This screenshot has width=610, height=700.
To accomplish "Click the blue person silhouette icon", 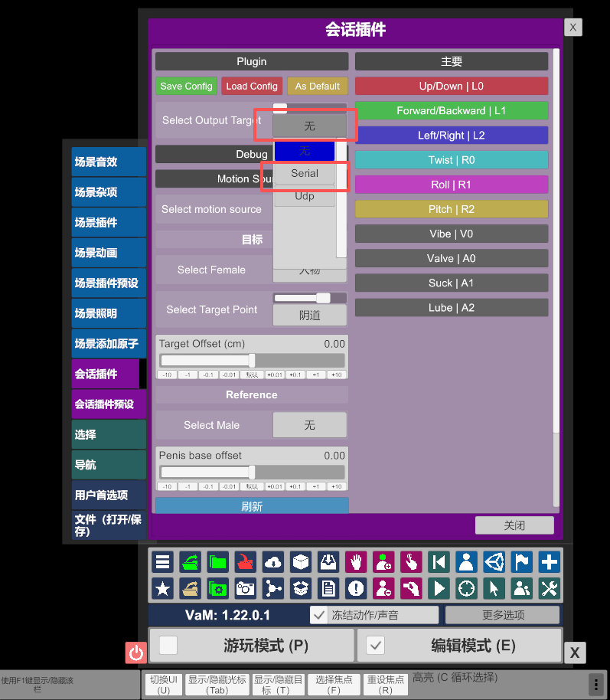I will point(466,561).
